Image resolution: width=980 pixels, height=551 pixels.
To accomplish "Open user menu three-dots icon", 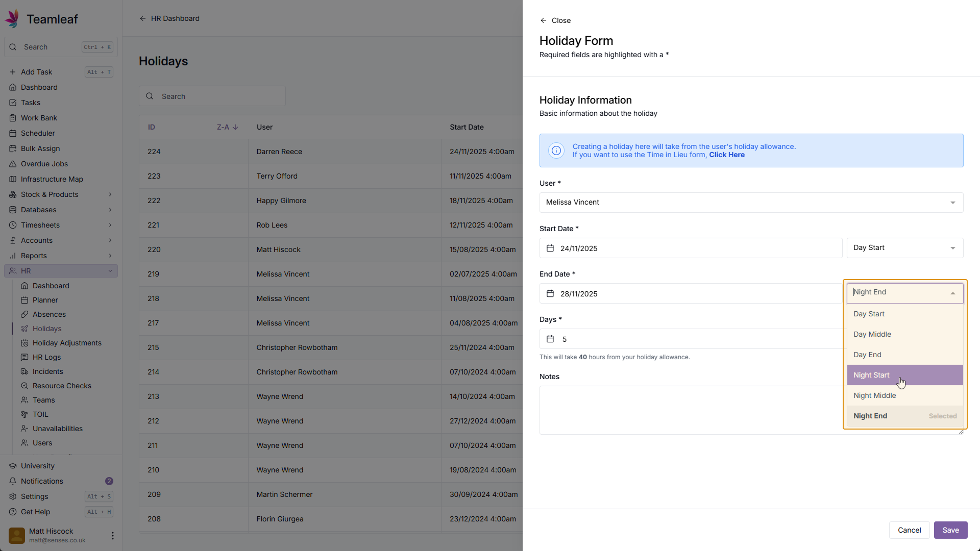I will (112, 535).
